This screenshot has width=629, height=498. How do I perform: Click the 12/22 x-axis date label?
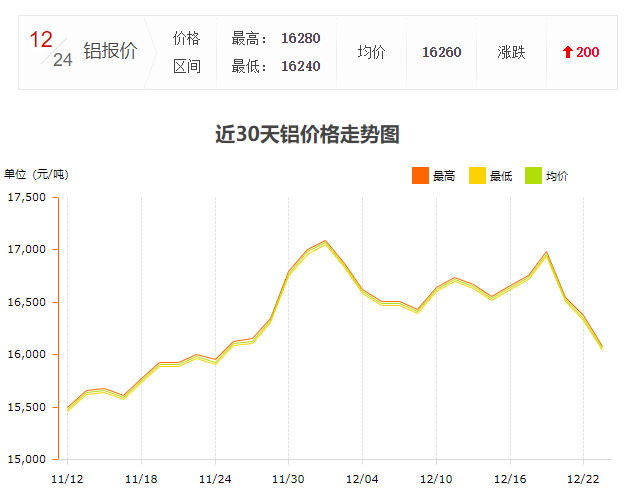click(x=583, y=479)
